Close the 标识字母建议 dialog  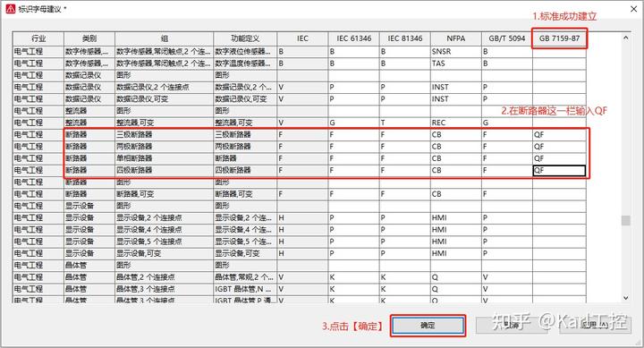click(x=634, y=9)
